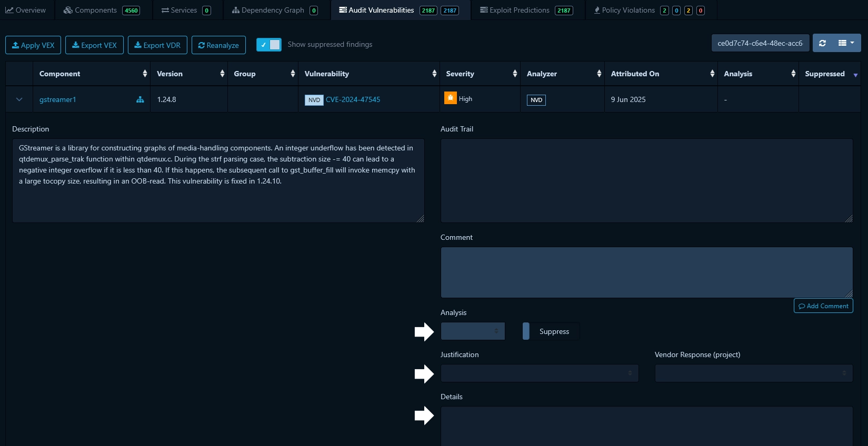Click into the Comment text area

646,272
